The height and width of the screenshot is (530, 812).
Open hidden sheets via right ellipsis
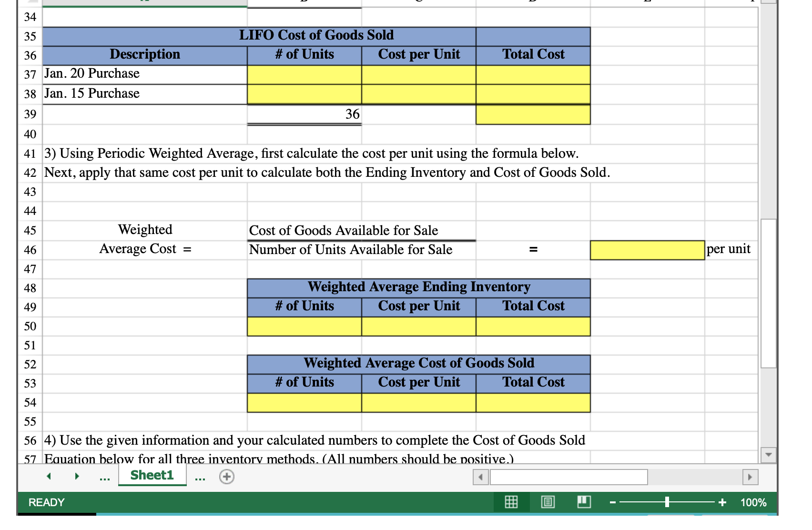[200, 477]
